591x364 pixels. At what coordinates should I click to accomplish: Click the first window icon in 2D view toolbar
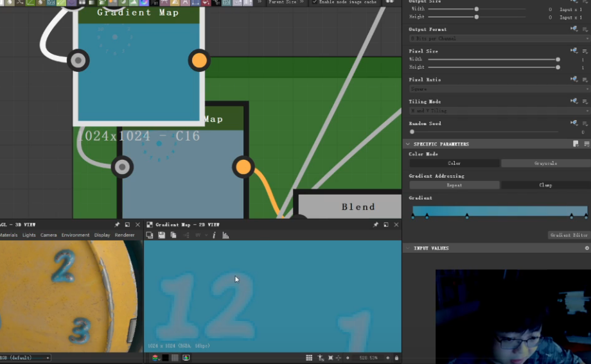coord(150,235)
